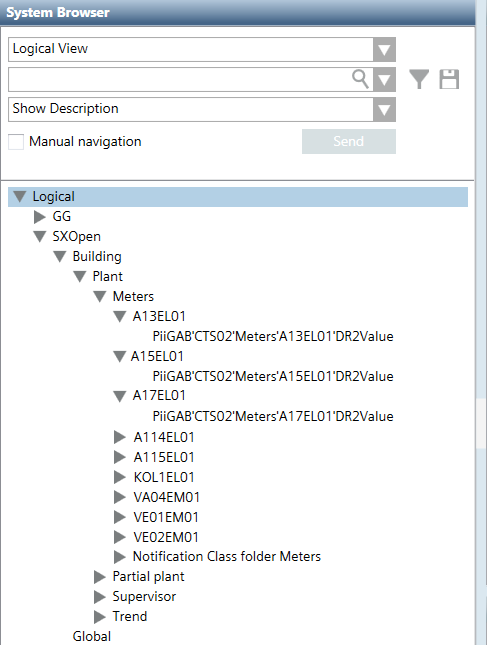Expand the Partial plant node

coord(100,577)
